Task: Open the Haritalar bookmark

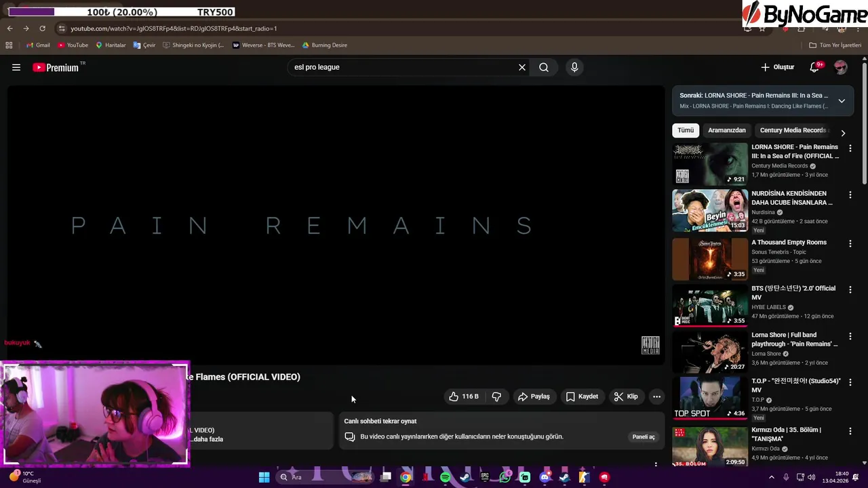Action: pos(111,45)
